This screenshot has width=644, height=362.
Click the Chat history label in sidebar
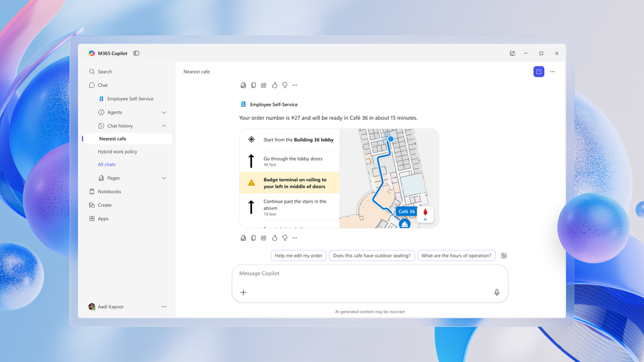pyautogui.click(x=120, y=126)
